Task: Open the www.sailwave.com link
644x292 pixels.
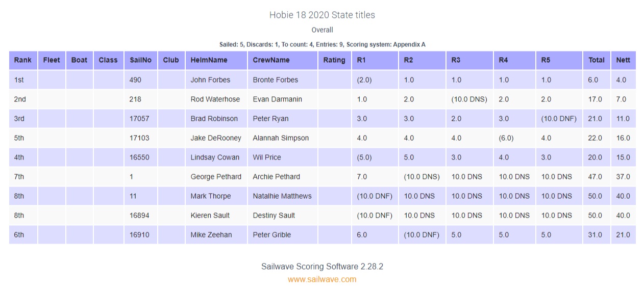Action: click(x=322, y=279)
